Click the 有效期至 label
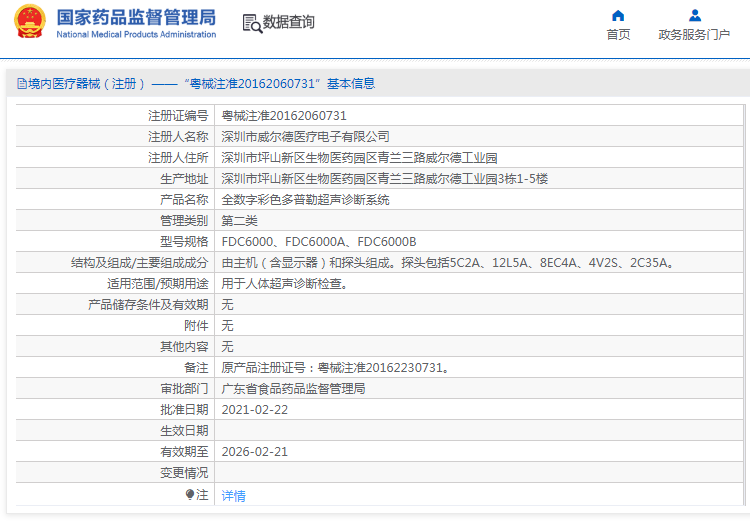This screenshot has width=750, height=524. click(x=184, y=452)
